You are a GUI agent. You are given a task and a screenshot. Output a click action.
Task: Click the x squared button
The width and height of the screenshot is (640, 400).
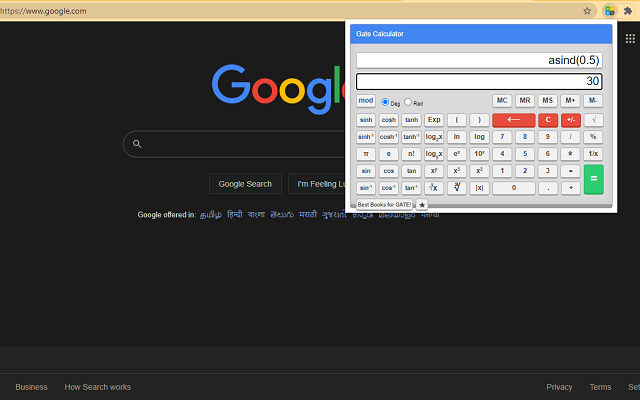(480, 171)
